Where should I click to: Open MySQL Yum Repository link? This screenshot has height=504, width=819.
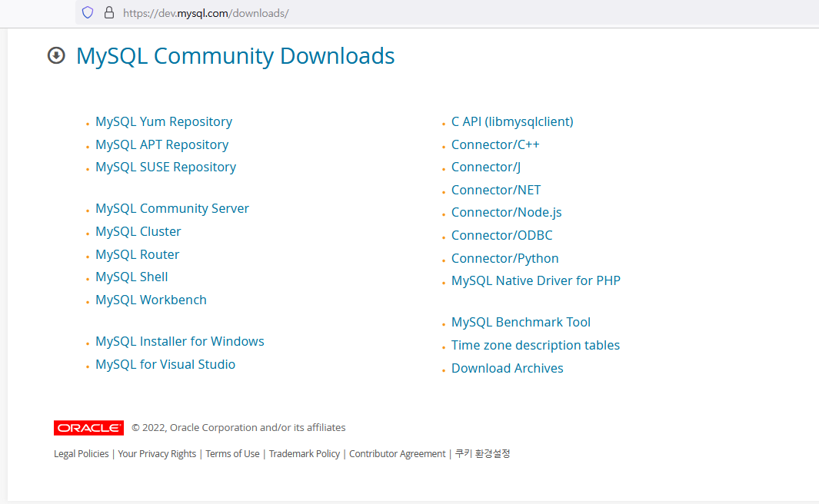point(164,121)
